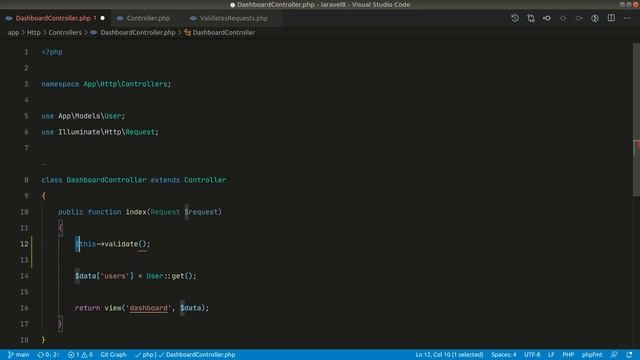Click the 'phpfmt' status bar item

[592, 355]
